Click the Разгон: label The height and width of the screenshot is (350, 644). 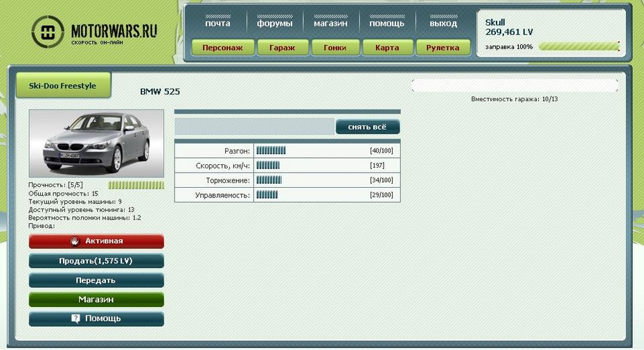(237, 151)
